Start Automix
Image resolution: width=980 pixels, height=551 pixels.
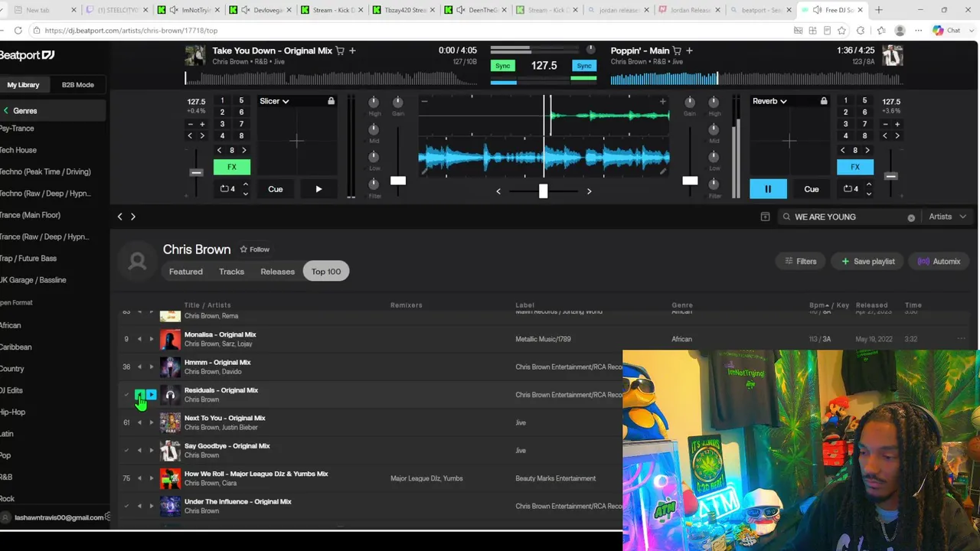939,262
